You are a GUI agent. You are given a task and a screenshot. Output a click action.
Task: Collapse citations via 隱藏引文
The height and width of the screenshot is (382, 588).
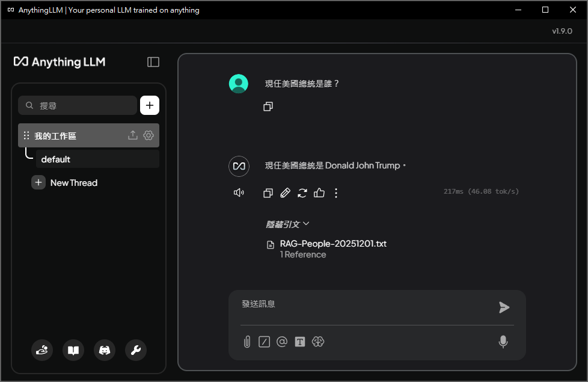287,224
